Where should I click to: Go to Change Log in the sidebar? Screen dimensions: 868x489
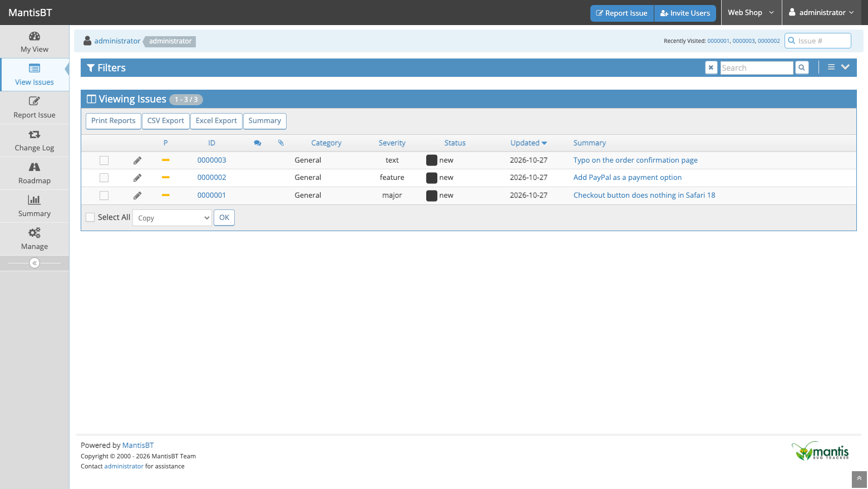coord(34,141)
